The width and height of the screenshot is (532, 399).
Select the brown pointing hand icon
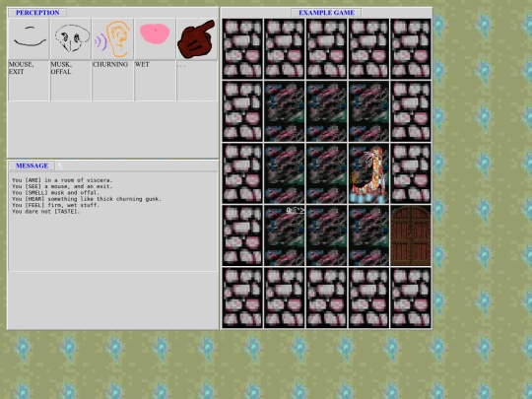197,39
